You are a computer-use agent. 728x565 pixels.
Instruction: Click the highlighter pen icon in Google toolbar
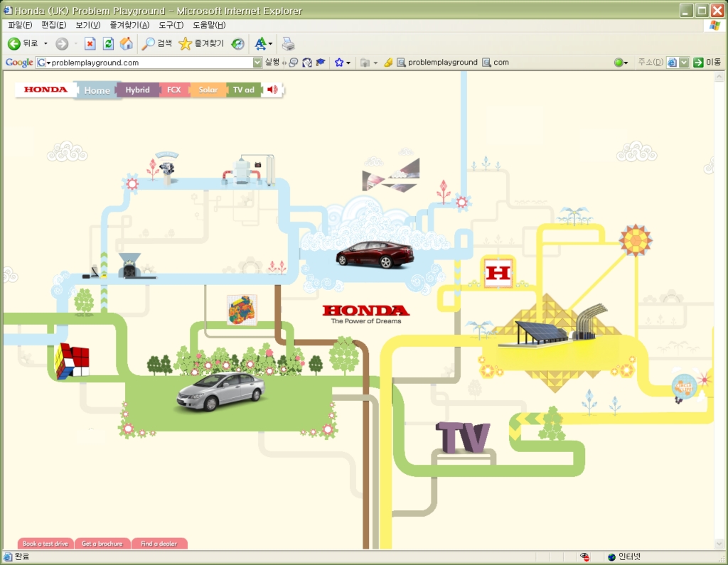tap(389, 63)
